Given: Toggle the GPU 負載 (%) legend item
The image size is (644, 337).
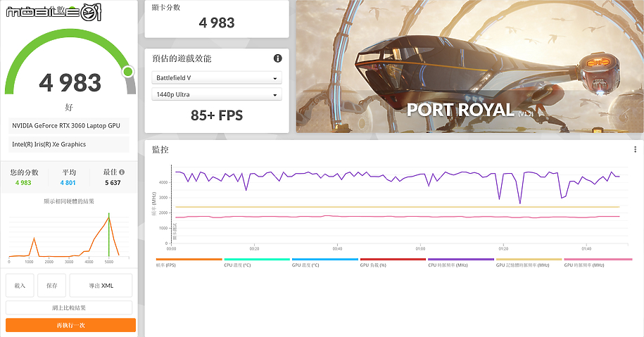Looking at the screenshot, I should [x=393, y=262].
